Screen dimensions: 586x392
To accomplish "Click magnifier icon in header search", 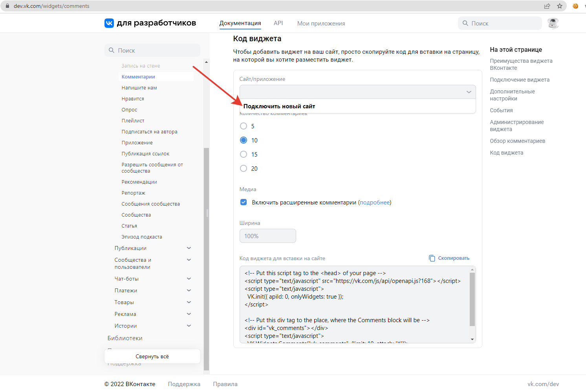I will coord(465,23).
